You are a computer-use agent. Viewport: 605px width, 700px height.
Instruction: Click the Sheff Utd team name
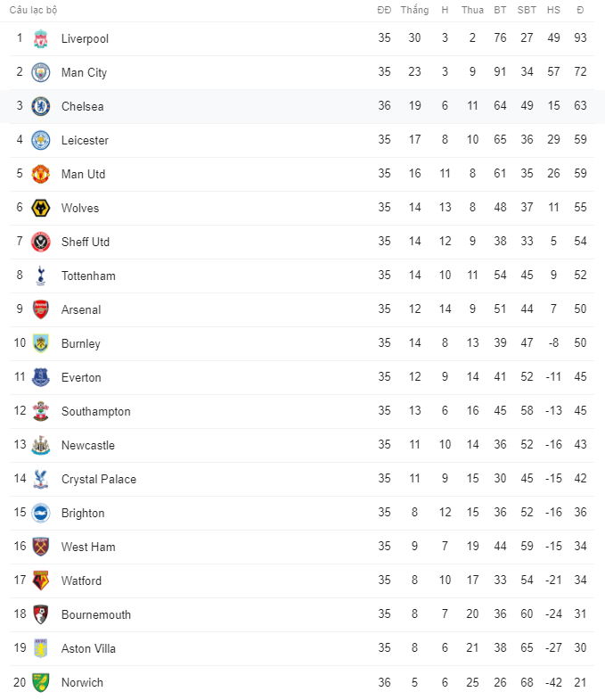[x=86, y=242]
